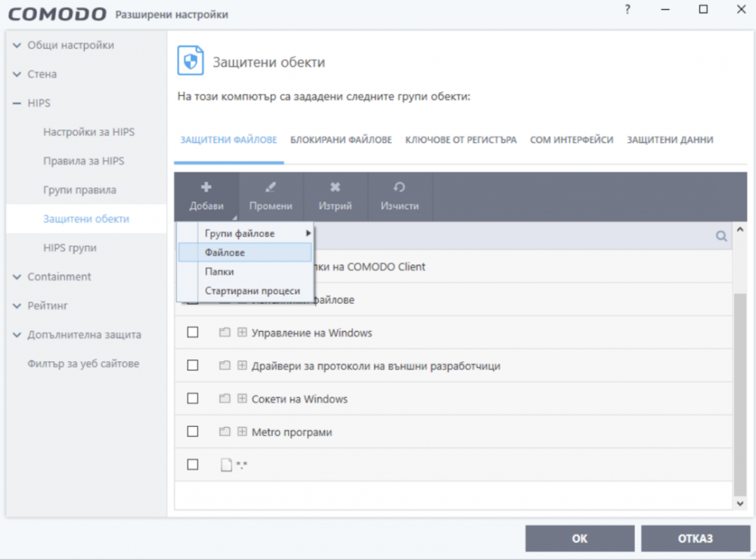This screenshot has width=756, height=560.
Task: Open HIPS групи page
Action: click(x=70, y=248)
